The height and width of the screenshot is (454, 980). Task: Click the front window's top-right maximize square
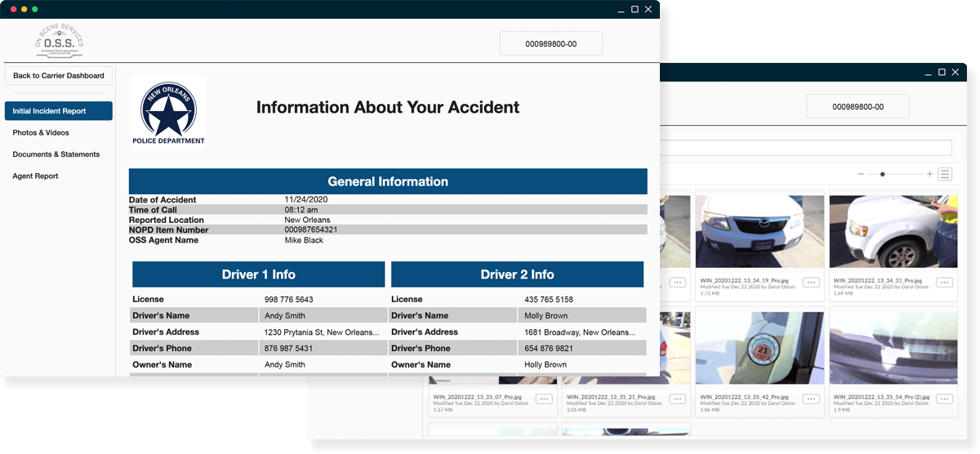point(635,9)
